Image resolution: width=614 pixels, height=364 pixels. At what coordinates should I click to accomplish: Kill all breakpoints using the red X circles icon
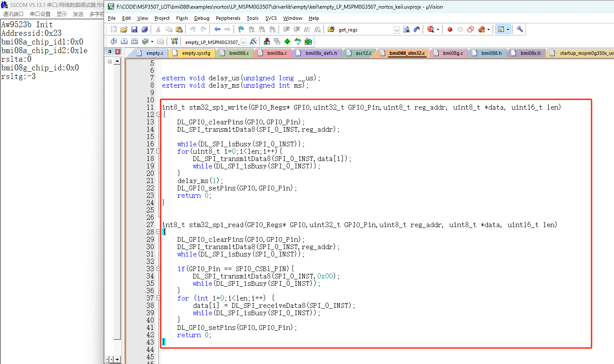(x=481, y=29)
